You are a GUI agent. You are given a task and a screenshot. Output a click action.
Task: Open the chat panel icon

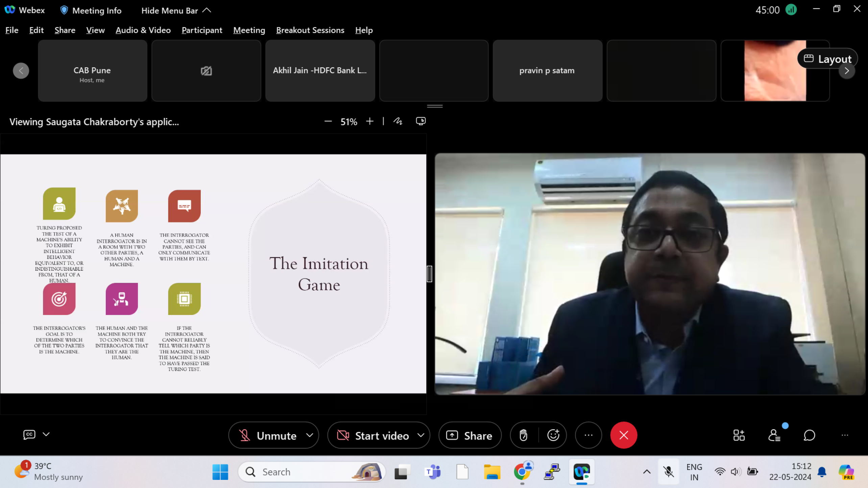tap(809, 435)
